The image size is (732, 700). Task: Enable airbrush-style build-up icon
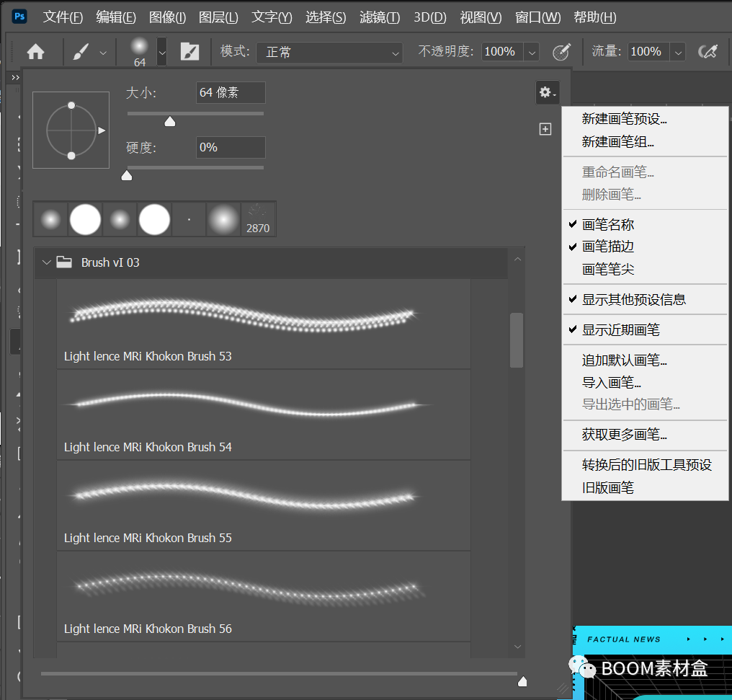click(x=708, y=52)
